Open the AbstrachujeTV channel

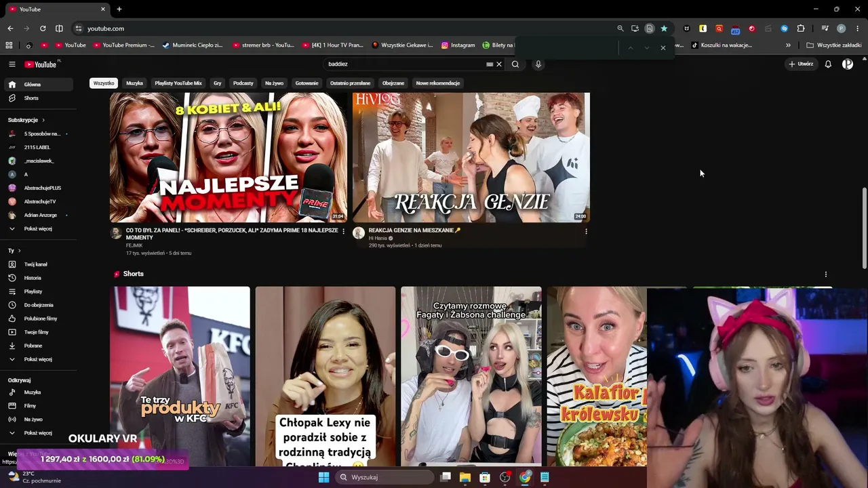pyautogui.click(x=37, y=201)
